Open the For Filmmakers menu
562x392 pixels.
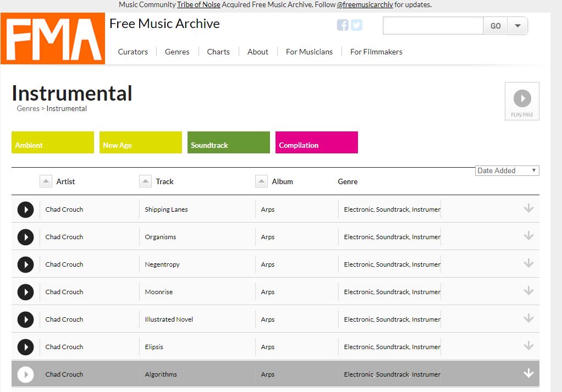[376, 52]
